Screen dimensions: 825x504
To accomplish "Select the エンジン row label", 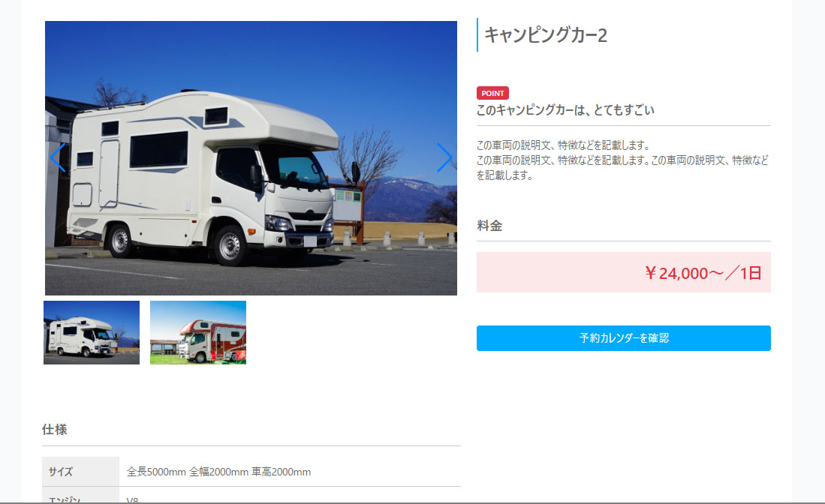I will [80, 496].
